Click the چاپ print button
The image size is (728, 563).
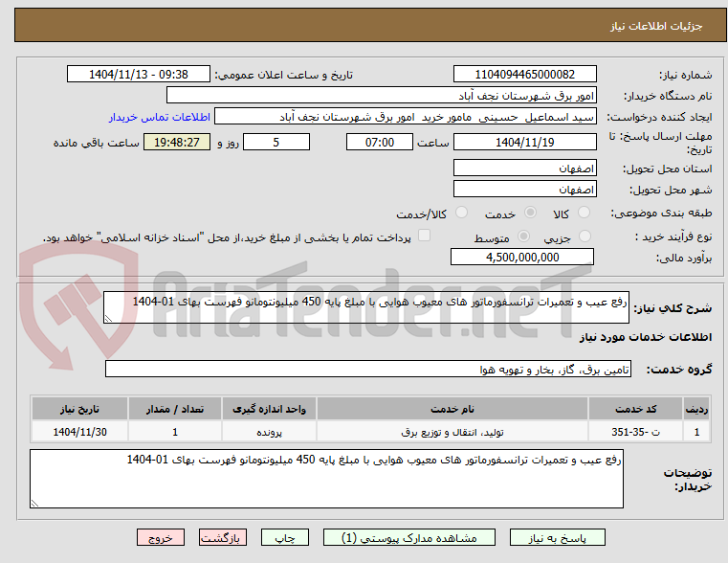pos(285,537)
